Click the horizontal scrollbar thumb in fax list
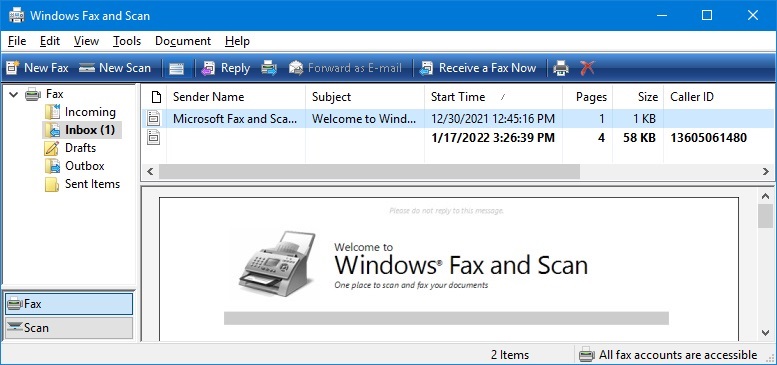 [369, 171]
